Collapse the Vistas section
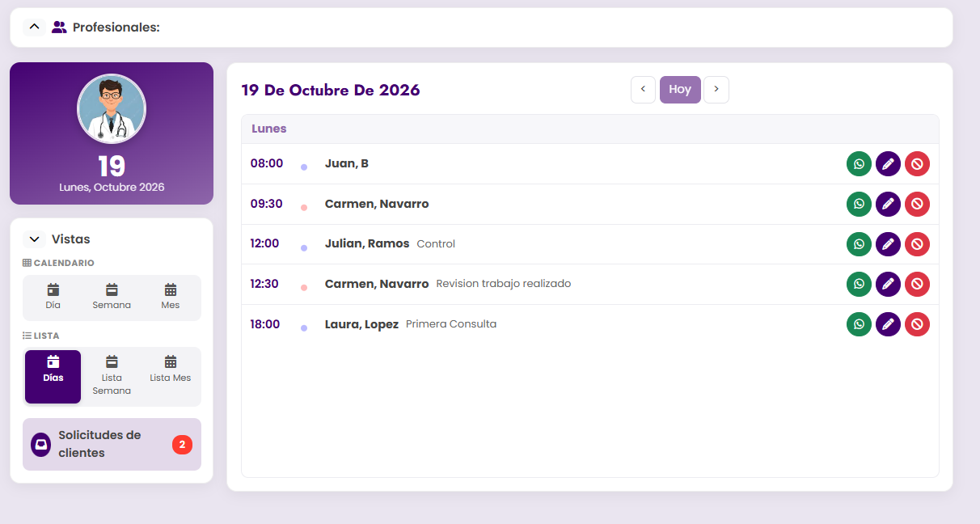 [x=34, y=239]
